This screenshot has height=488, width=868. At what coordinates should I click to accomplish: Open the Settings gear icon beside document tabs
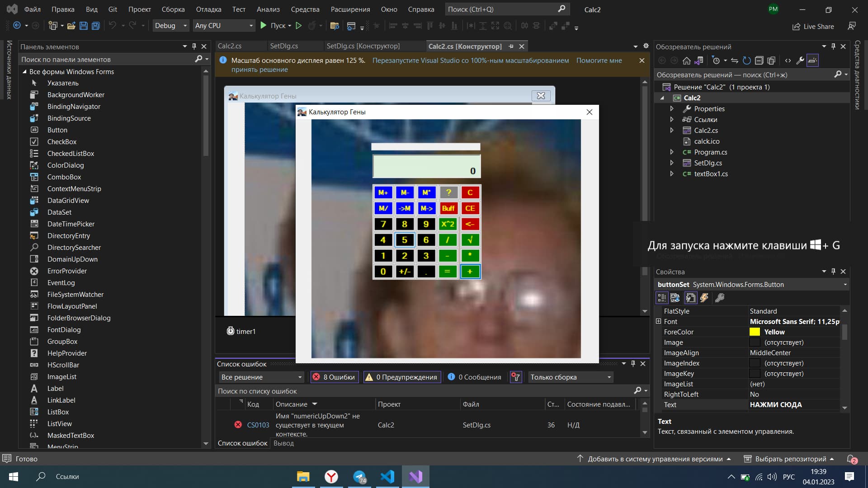click(x=646, y=46)
